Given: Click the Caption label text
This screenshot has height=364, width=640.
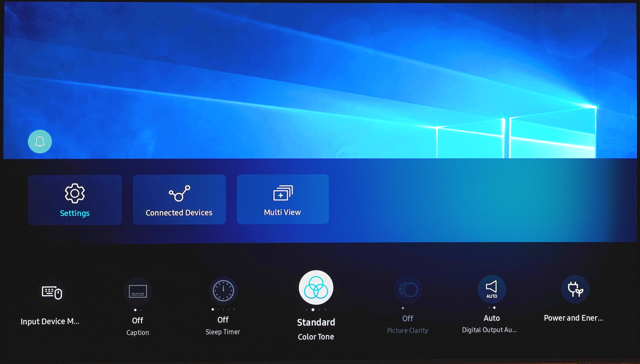Looking at the screenshot, I should point(138,332).
